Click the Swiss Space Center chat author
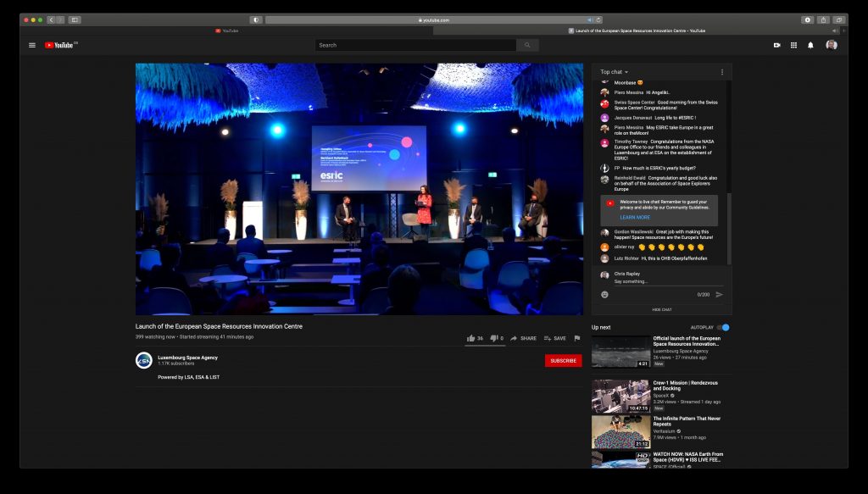Image resolution: width=868 pixels, height=494 pixels. pyautogui.click(x=634, y=103)
